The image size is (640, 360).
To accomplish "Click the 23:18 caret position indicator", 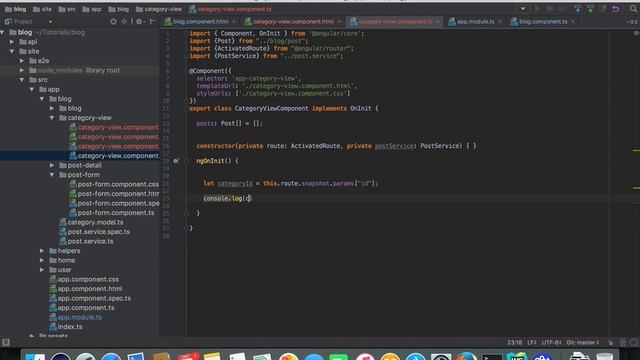I will pyautogui.click(x=515, y=342).
